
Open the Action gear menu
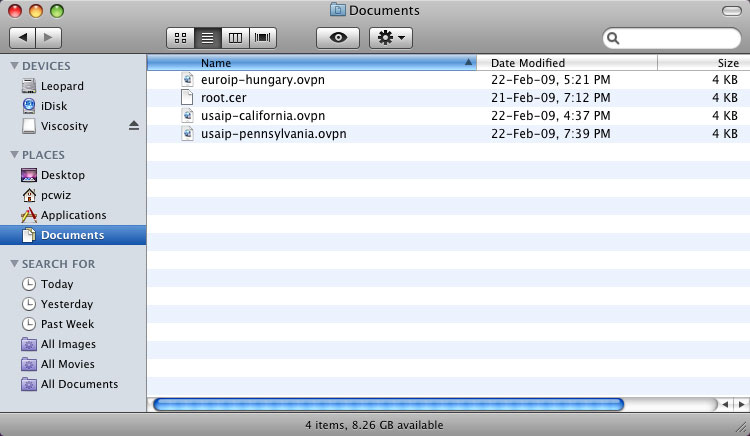click(391, 38)
